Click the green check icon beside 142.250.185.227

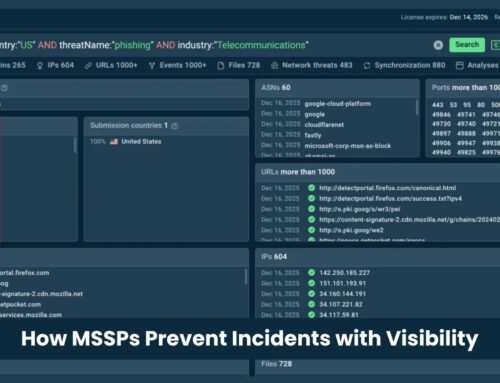tap(311, 273)
